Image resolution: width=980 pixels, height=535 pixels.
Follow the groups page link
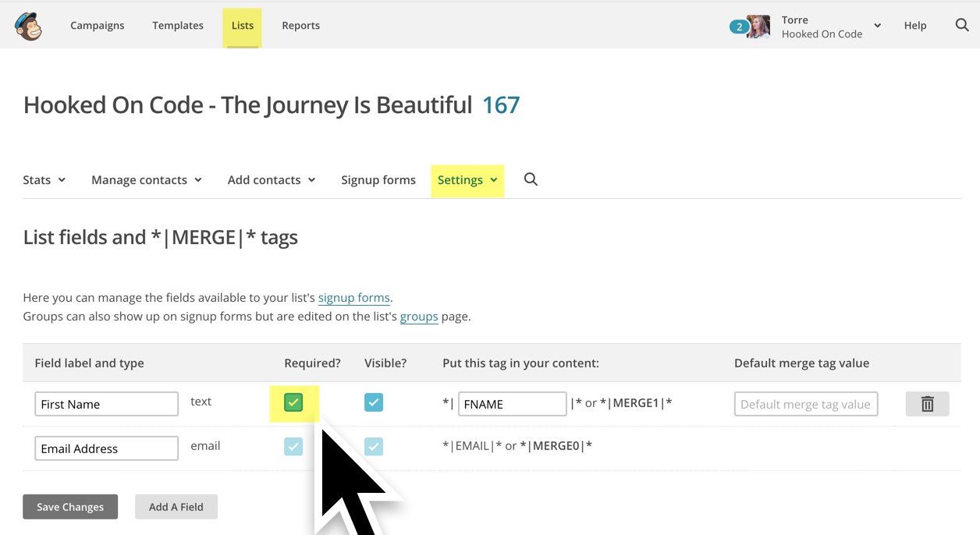point(419,317)
